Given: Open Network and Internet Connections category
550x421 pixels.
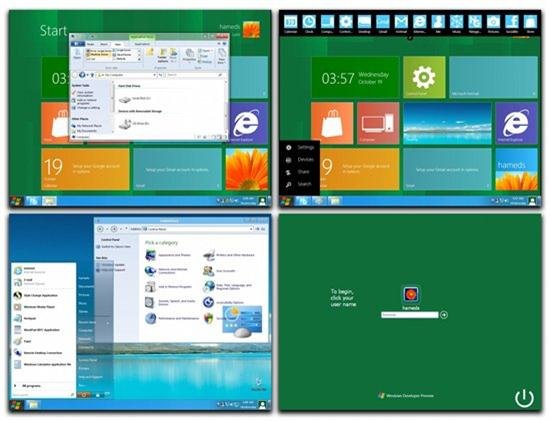Looking at the screenshot, I should (167, 271).
